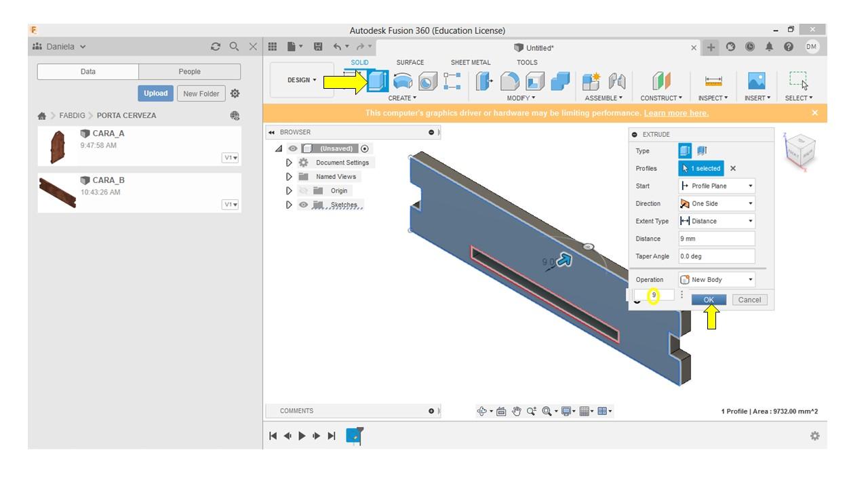Switch to the TOOLS tab
868x488 pixels.
pyautogui.click(x=527, y=62)
